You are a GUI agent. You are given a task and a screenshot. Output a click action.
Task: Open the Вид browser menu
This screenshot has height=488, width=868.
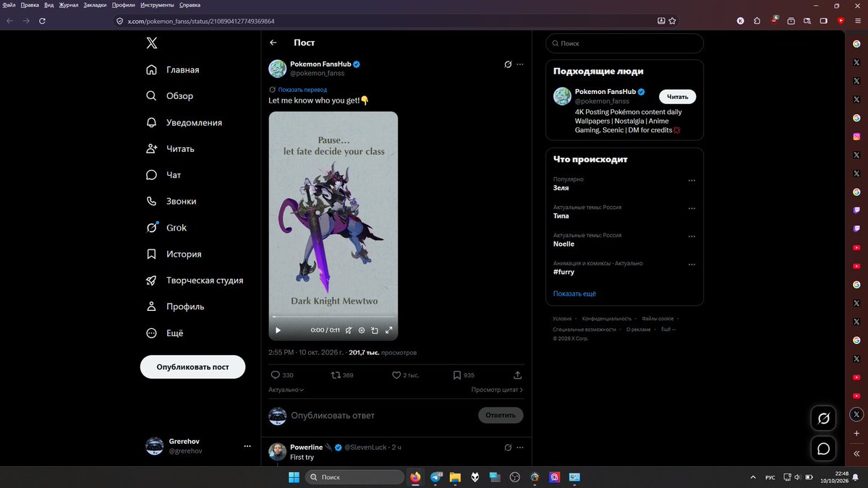(49, 4)
